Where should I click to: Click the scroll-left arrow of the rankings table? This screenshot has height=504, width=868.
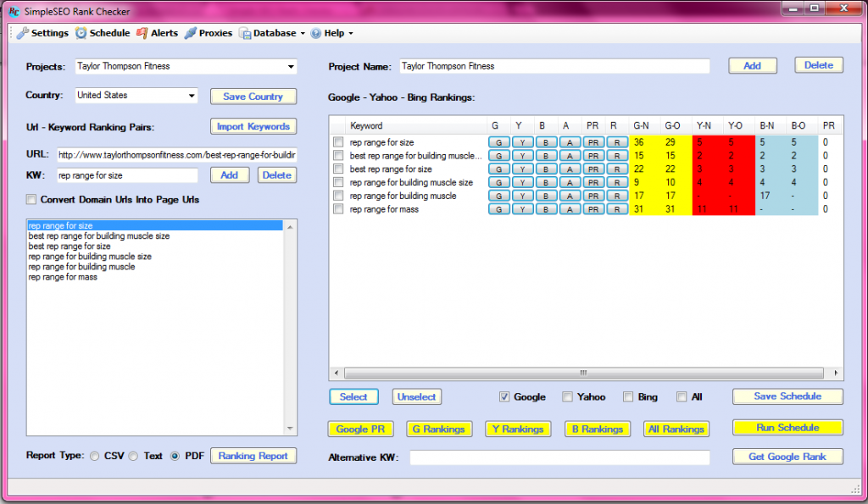point(336,373)
